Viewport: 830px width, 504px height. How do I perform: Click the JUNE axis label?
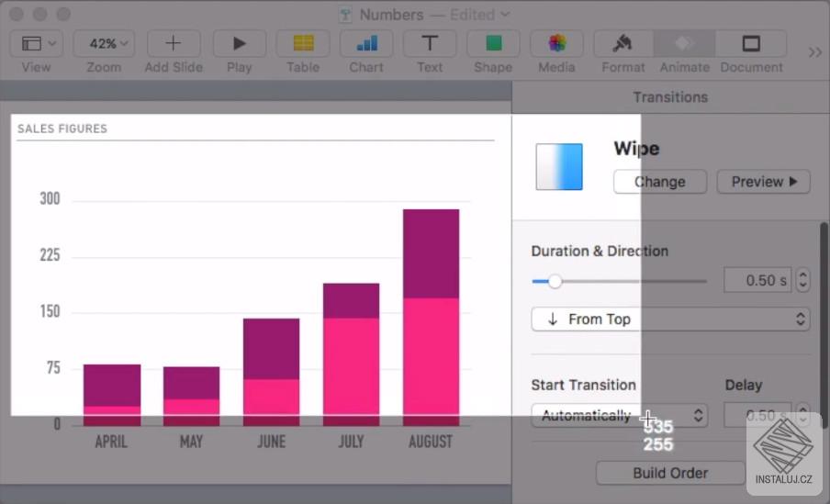point(271,442)
